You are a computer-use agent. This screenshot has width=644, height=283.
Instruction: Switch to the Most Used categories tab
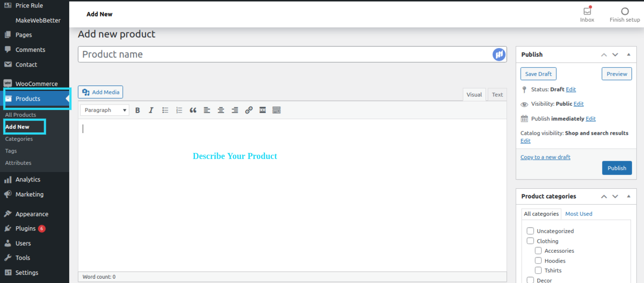579,213
